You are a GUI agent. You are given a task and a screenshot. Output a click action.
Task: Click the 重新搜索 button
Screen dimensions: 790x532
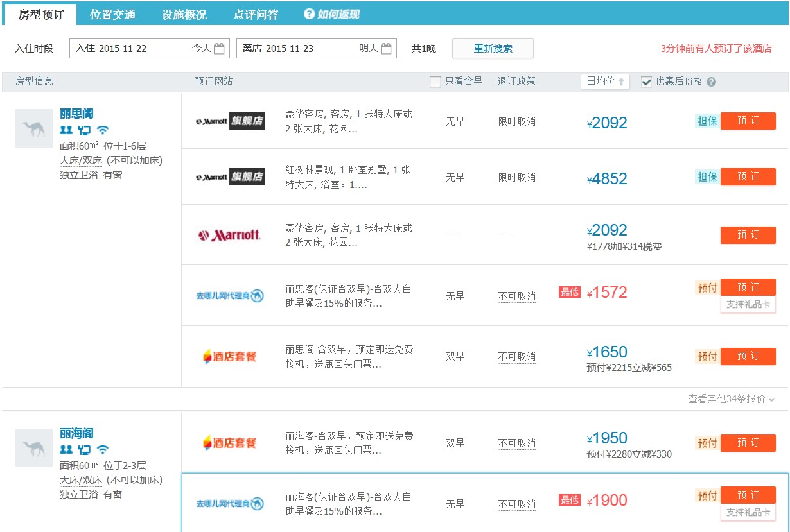tap(493, 48)
